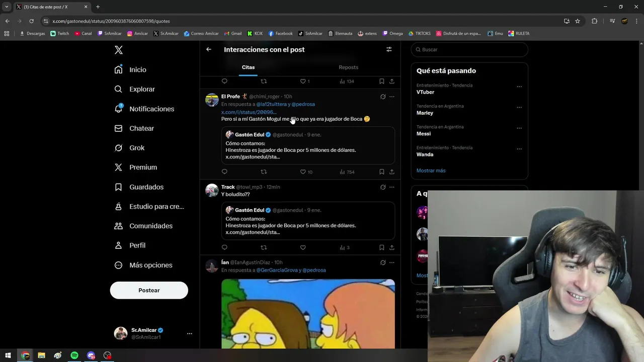Open more options on Track's post
Screen dimensions: 644x362
(392, 187)
